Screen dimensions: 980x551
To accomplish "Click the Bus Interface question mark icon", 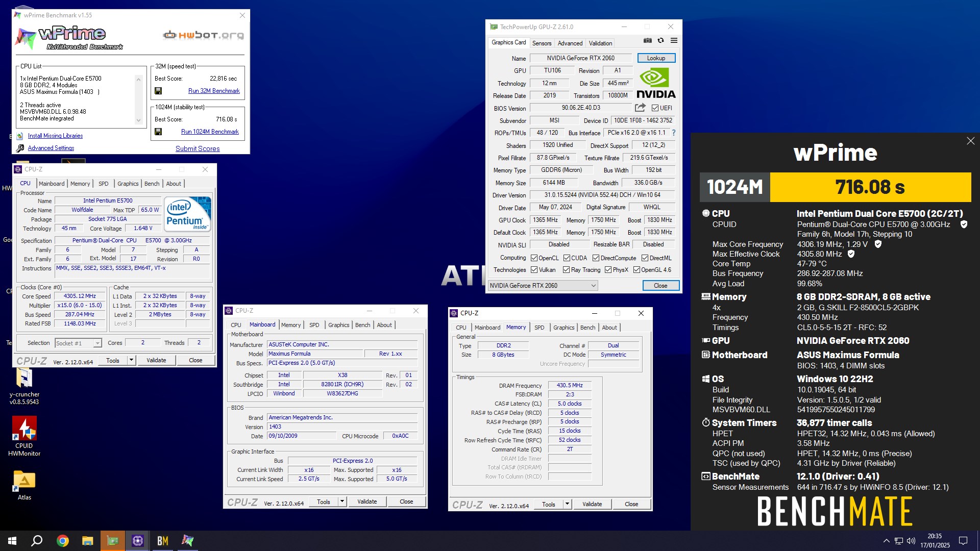I will (x=673, y=133).
